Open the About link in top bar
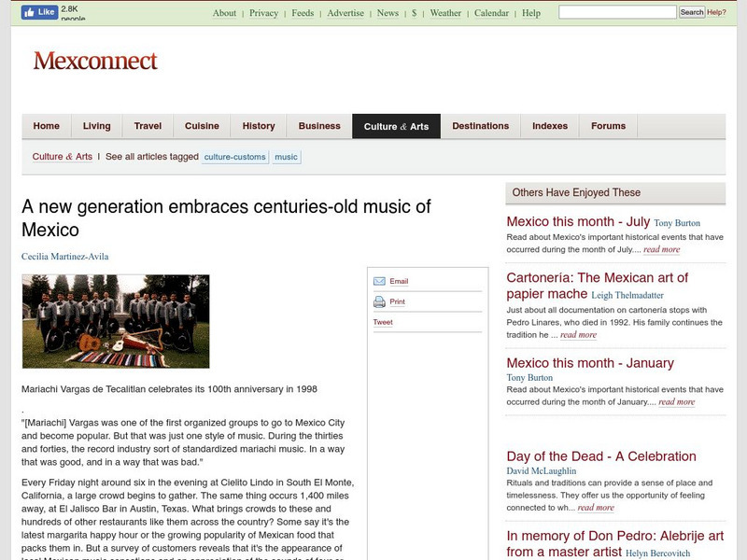 224,13
